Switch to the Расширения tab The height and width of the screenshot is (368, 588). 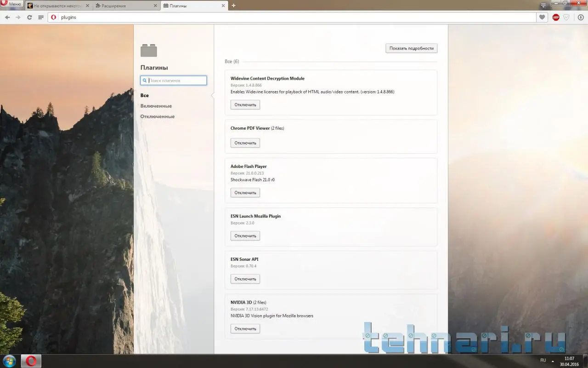(127, 6)
